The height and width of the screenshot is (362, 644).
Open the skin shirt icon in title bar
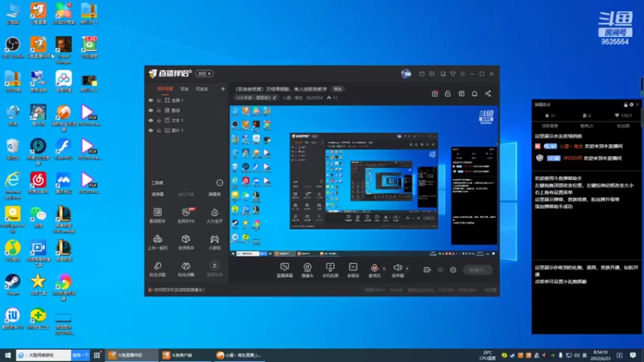click(x=452, y=74)
